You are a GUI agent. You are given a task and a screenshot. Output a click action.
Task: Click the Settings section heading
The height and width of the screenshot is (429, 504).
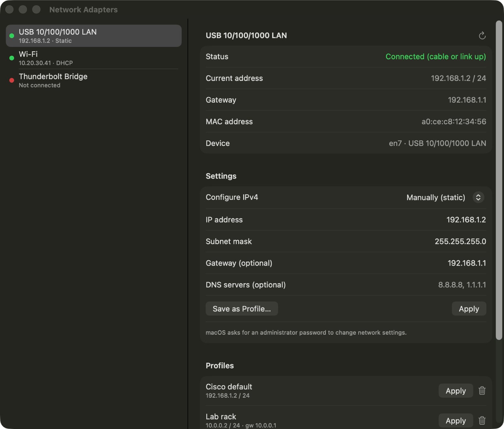pos(221,176)
